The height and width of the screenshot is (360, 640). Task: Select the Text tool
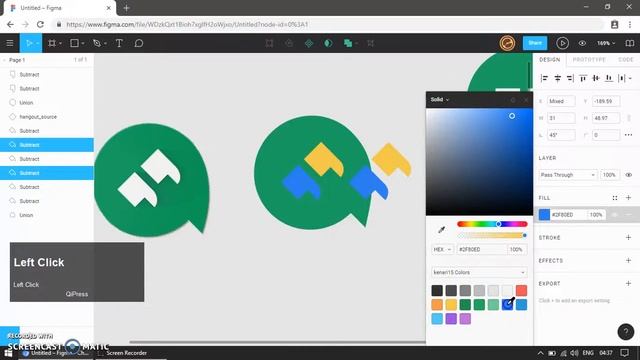point(119,43)
